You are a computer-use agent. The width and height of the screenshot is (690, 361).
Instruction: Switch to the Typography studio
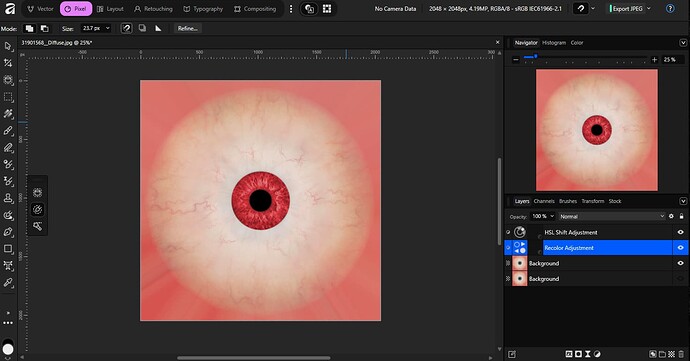pos(203,9)
